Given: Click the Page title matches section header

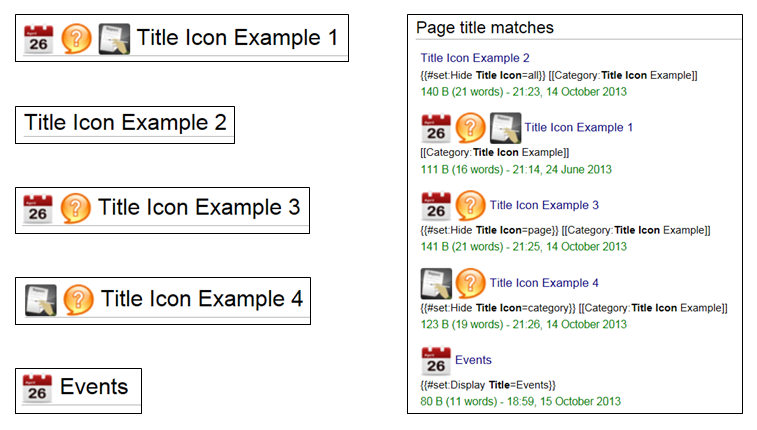Looking at the screenshot, I should (485, 28).
